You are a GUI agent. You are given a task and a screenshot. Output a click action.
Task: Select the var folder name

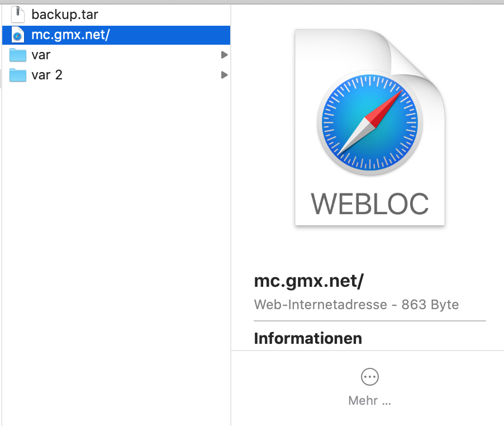[x=41, y=55]
